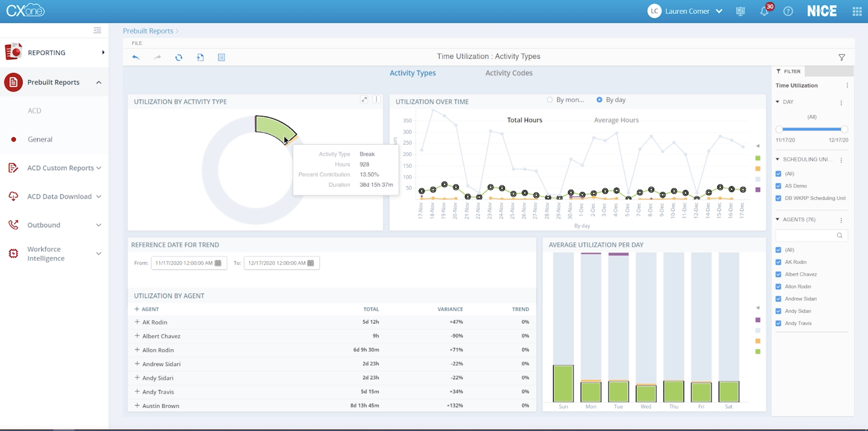Open the help question mark icon
Screen dimensions: 868x431
[788, 11]
